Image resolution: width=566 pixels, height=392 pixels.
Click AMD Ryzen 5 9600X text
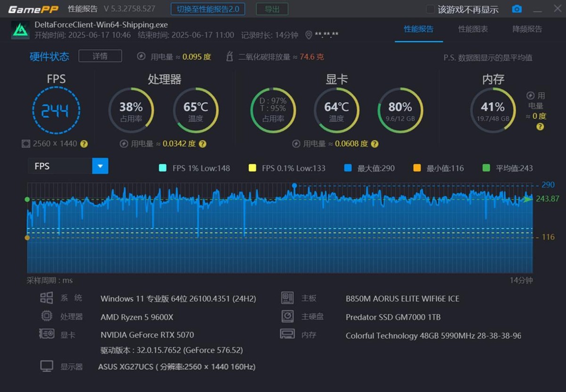(137, 317)
